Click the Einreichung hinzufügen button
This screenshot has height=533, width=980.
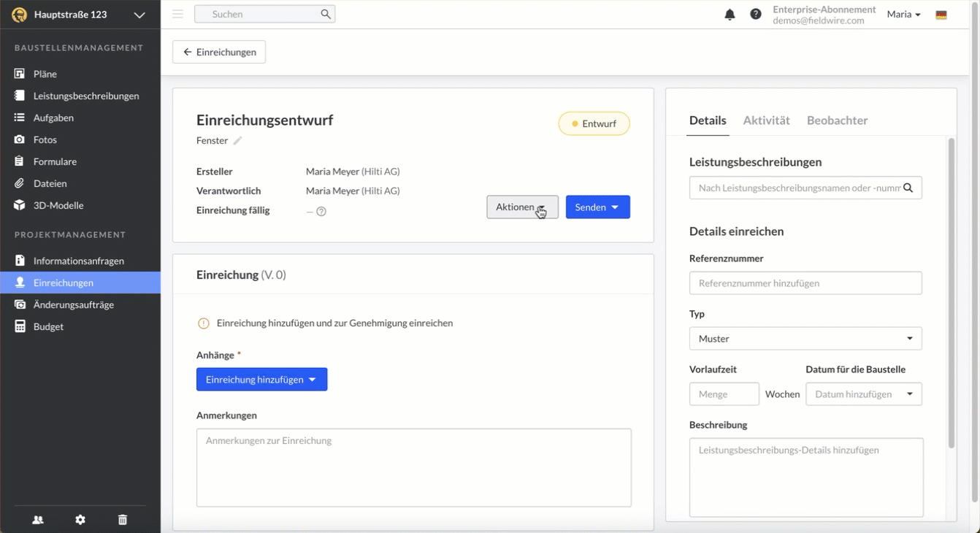click(x=261, y=380)
